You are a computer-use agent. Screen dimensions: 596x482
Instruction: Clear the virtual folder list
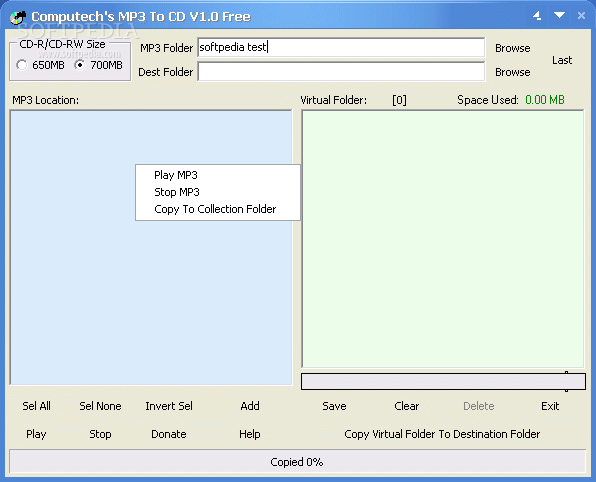(x=406, y=406)
